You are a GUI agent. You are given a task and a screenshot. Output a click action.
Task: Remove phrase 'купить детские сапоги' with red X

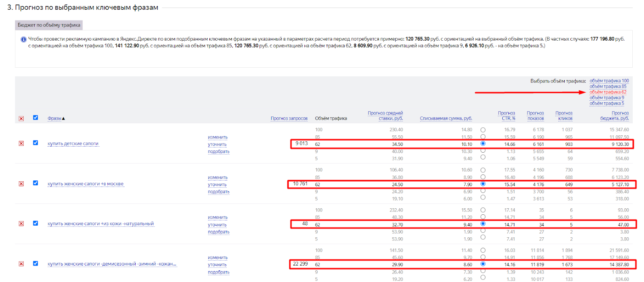[x=21, y=143]
